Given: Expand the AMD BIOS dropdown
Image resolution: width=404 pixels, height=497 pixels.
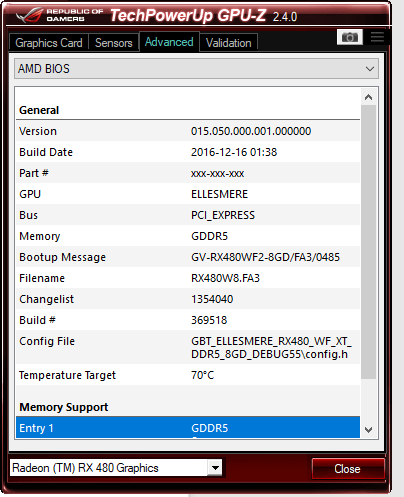Looking at the screenshot, I should [x=196, y=69].
